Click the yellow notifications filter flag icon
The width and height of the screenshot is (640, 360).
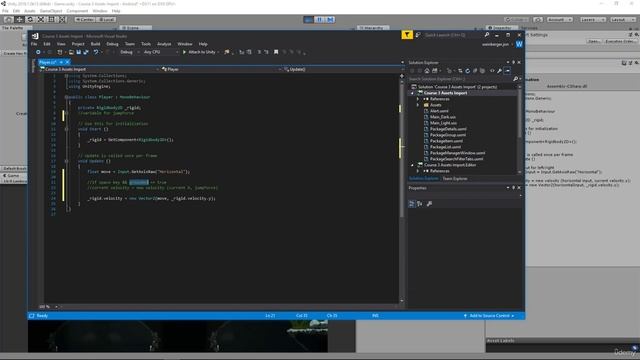(x=407, y=35)
